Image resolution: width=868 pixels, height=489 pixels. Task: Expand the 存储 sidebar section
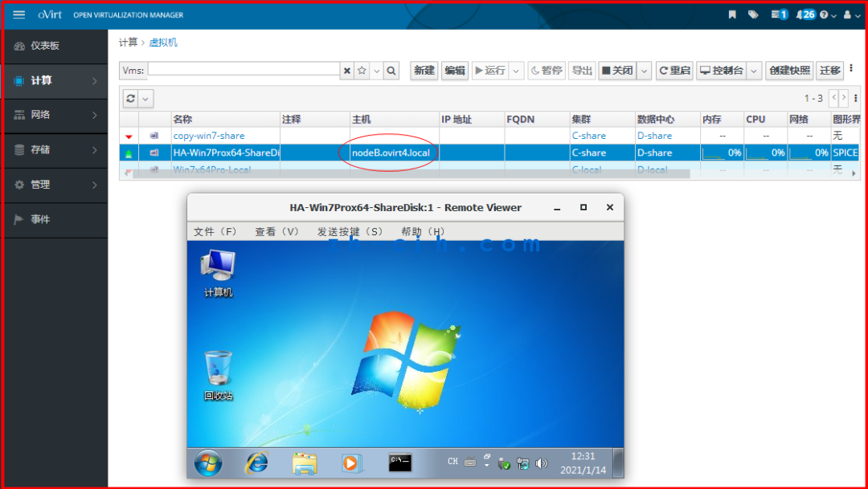pyautogui.click(x=54, y=150)
